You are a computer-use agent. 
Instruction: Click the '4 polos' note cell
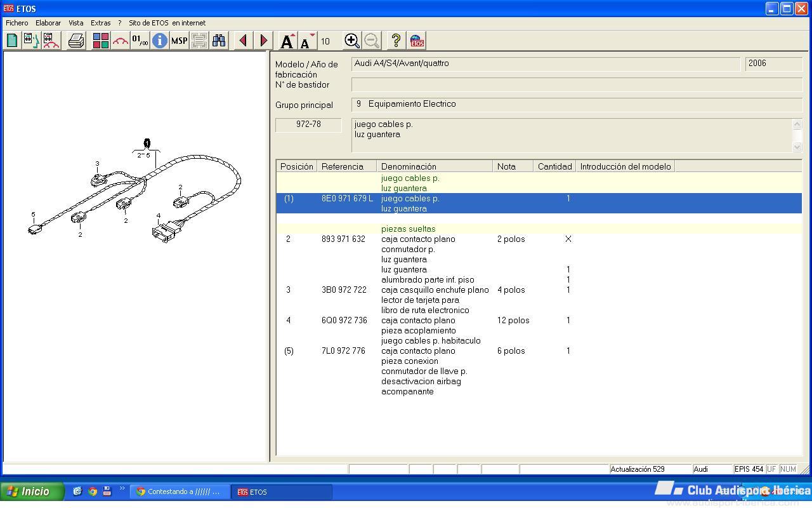[x=511, y=290]
